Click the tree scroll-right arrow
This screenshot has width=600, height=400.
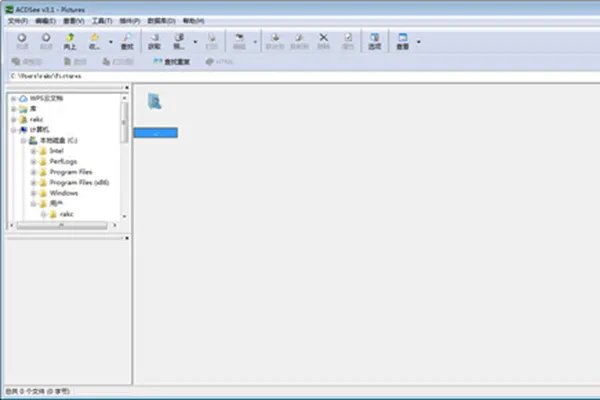(114, 225)
